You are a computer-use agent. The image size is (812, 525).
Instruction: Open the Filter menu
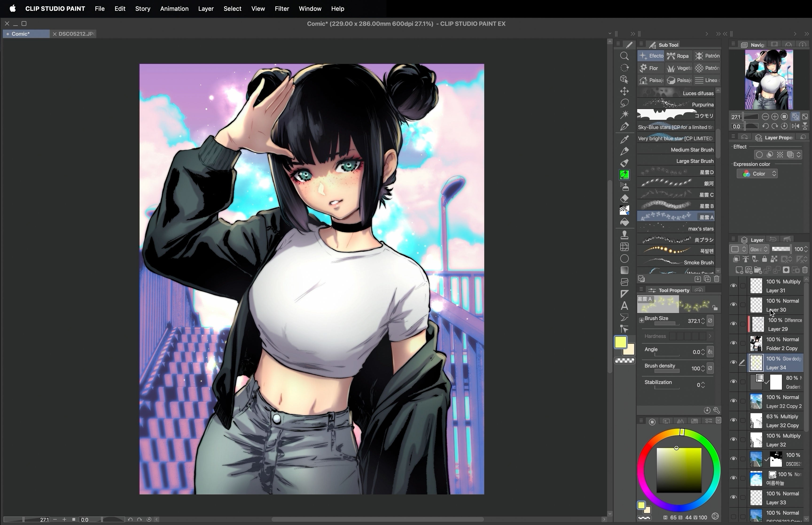click(282, 8)
